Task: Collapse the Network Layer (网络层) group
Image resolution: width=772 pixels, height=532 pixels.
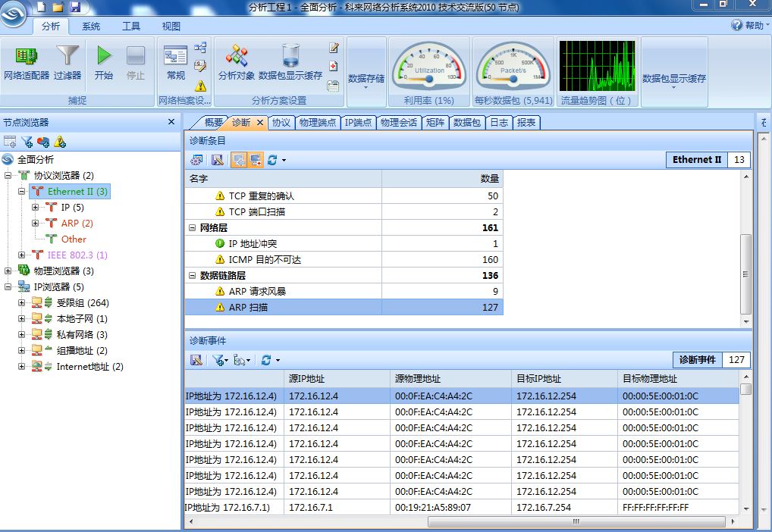Action: tap(193, 227)
